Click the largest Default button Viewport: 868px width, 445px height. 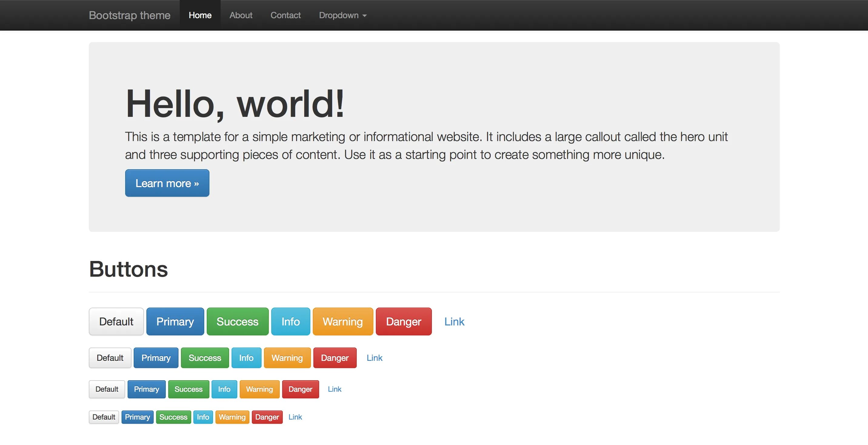(x=116, y=321)
